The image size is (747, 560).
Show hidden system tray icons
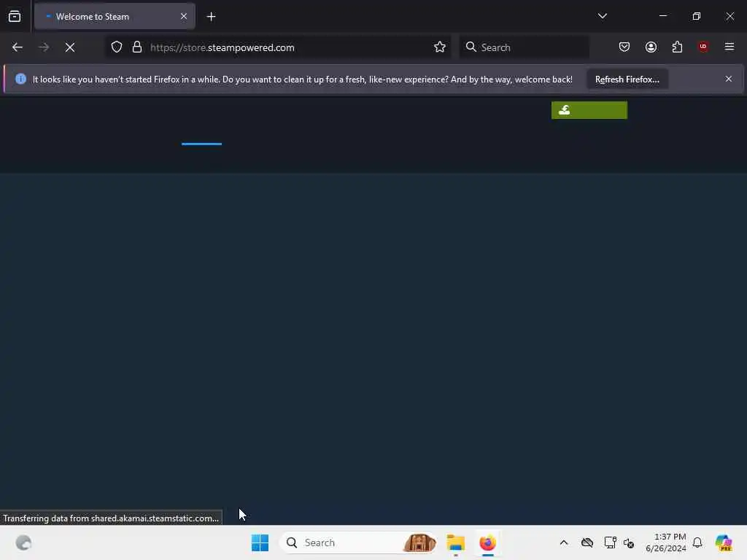click(x=564, y=542)
